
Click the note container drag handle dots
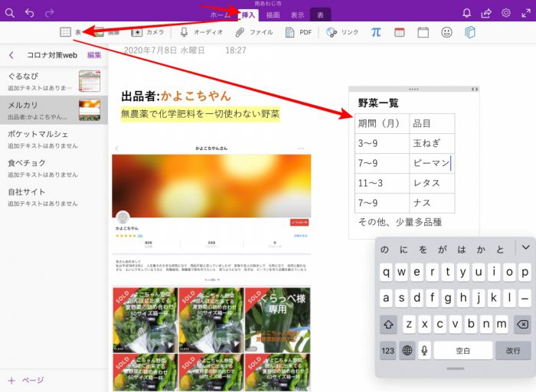(413, 90)
